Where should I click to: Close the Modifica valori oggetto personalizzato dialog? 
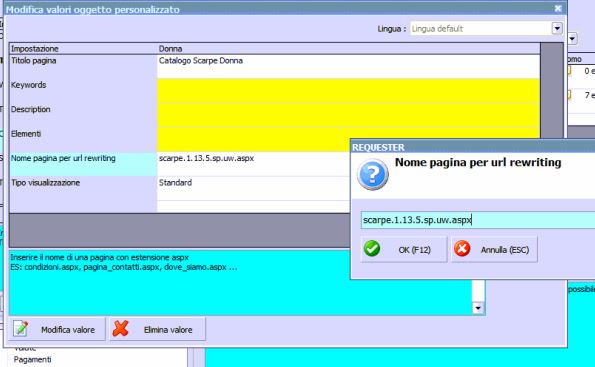558,8
